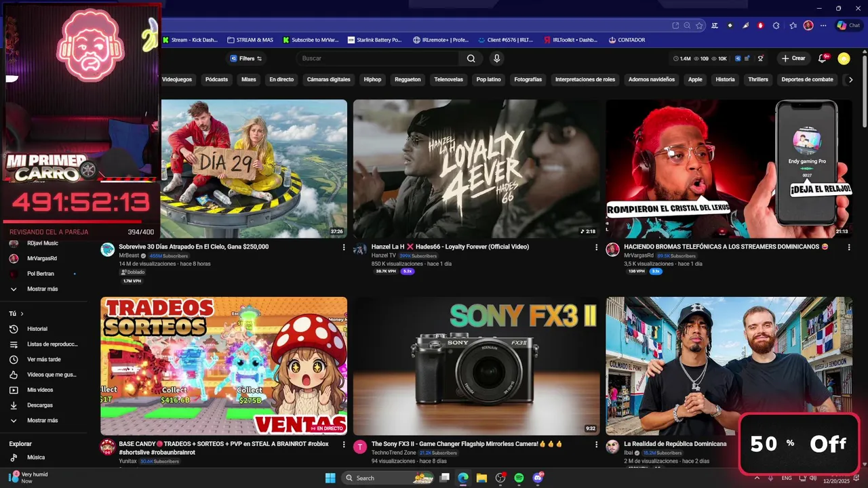Open Ver más tarde in sidebar
Screen dimensions: 868x488
coord(43,359)
